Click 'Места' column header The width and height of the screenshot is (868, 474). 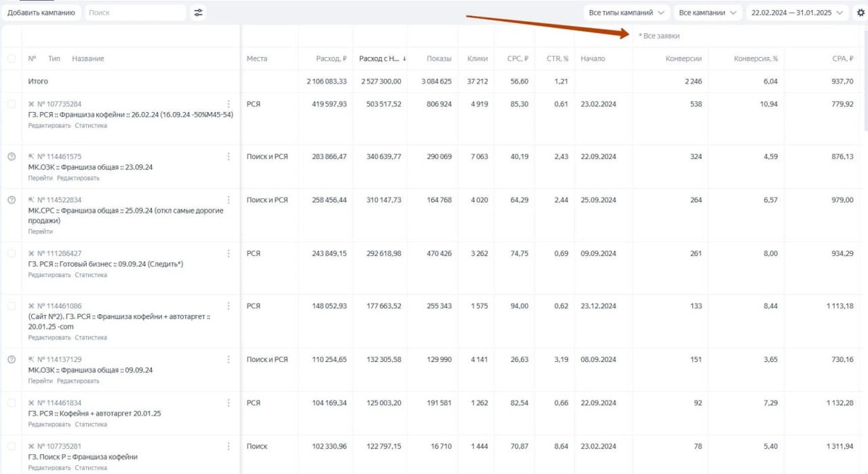point(257,59)
